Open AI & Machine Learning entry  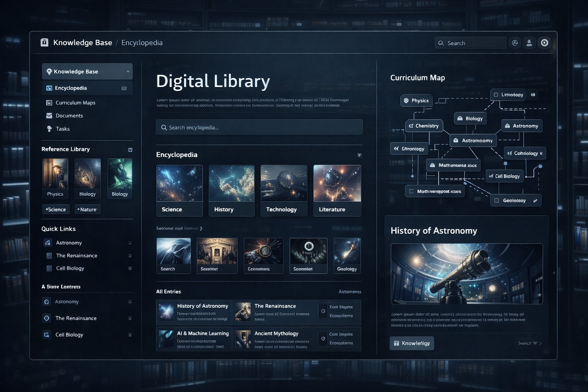point(194,339)
